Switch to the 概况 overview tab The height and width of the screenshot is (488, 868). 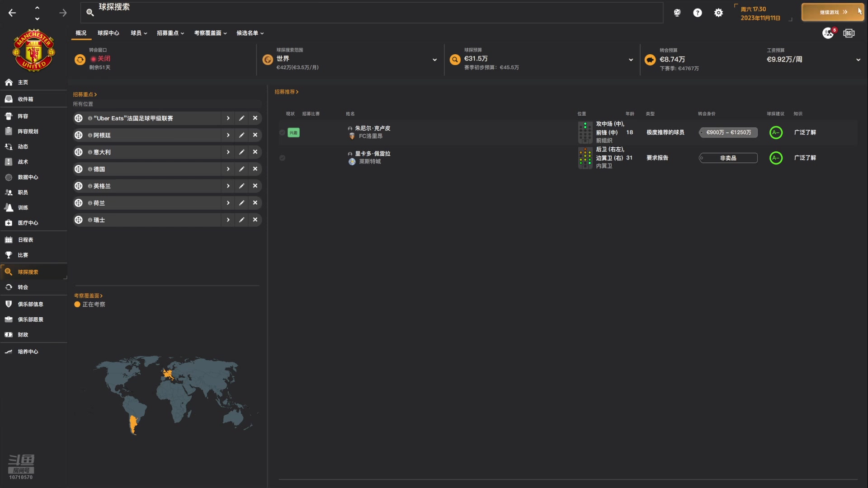click(81, 33)
